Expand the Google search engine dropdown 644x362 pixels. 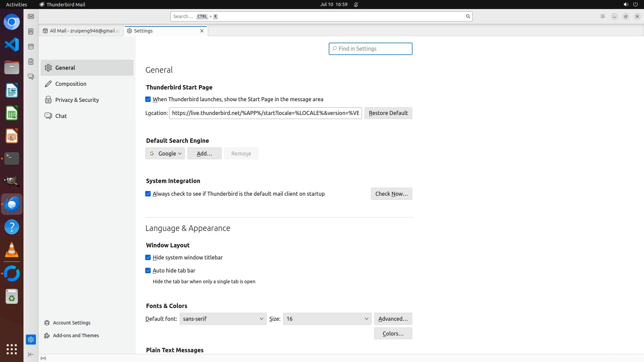pos(165,154)
